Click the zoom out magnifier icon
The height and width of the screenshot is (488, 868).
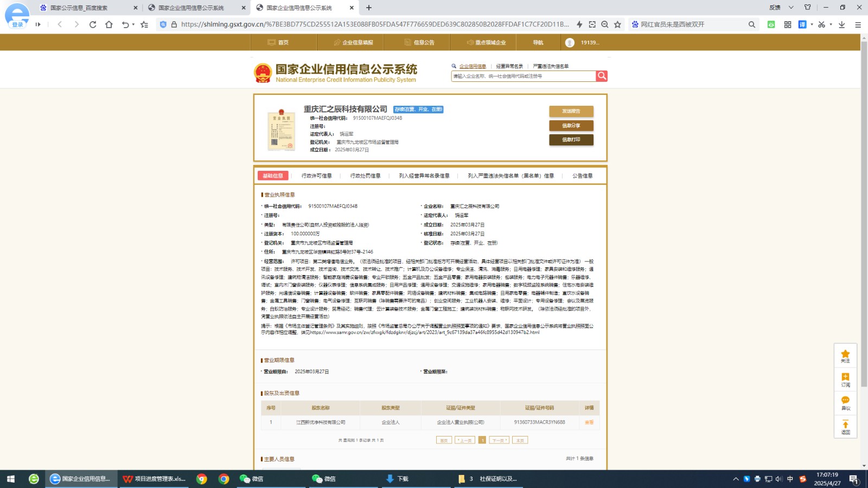(x=605, y=24)
